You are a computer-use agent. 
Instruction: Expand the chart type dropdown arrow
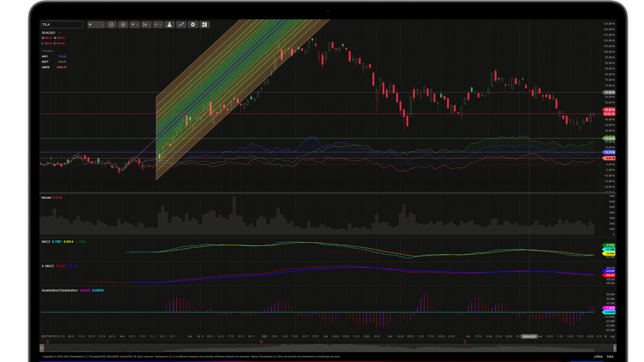(x=149, y=24)
